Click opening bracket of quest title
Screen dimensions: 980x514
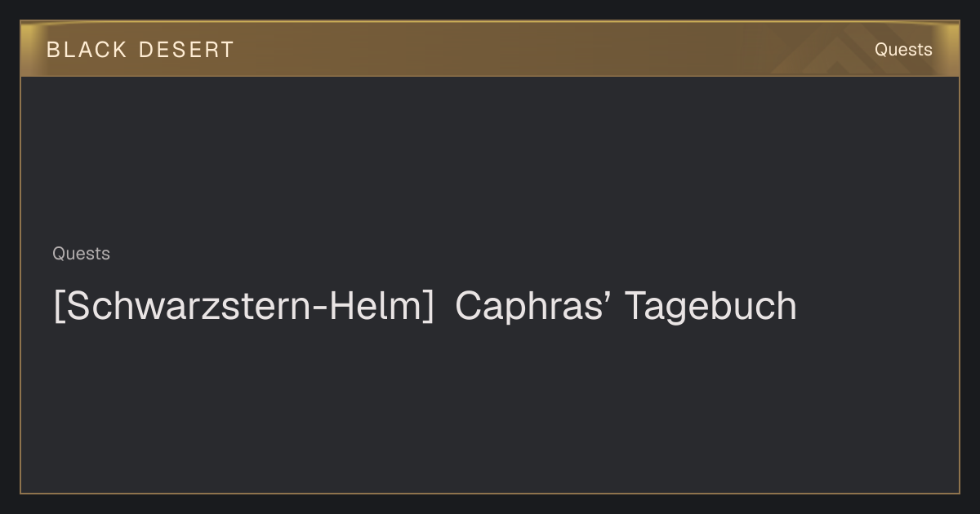pos(59,307)
